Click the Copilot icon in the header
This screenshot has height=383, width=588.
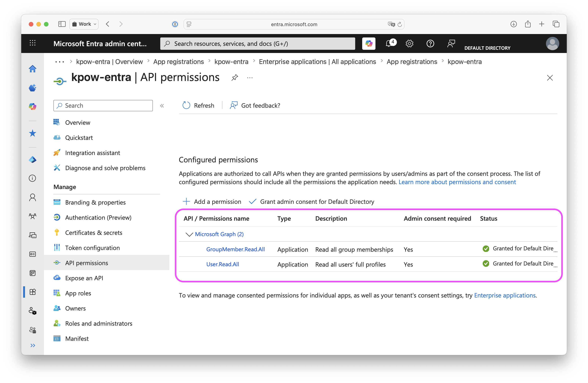(368, 44)
